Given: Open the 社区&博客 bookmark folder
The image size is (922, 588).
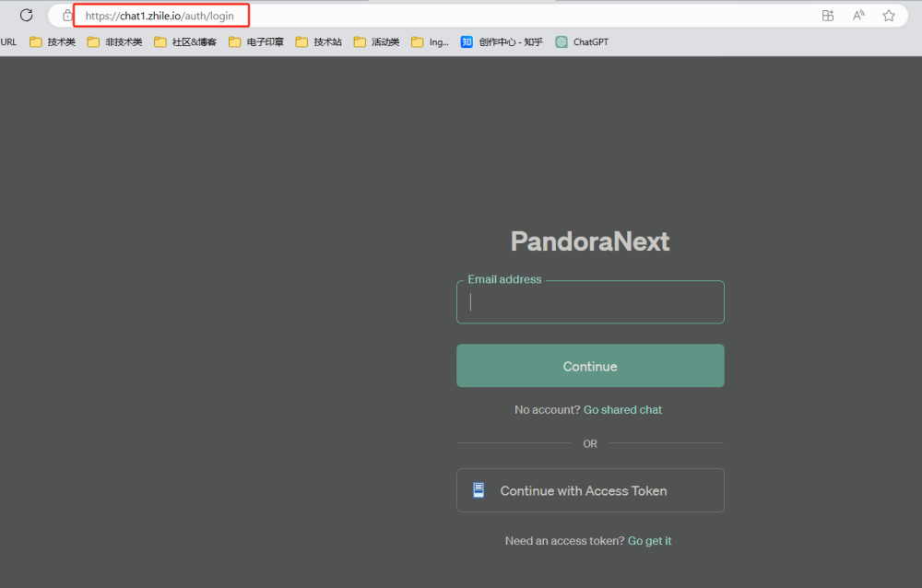Looking at the screenshot, I should 185,41.
